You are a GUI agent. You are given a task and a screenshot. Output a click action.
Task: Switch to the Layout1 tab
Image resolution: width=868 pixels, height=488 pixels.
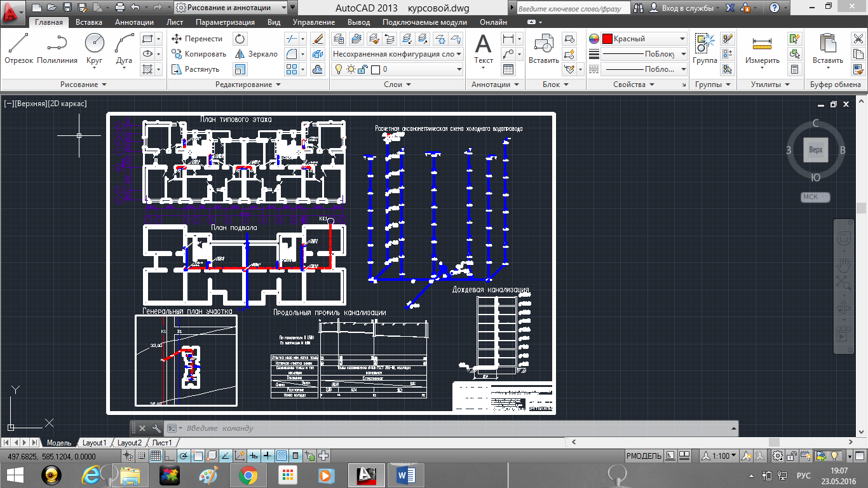point(94,443)
